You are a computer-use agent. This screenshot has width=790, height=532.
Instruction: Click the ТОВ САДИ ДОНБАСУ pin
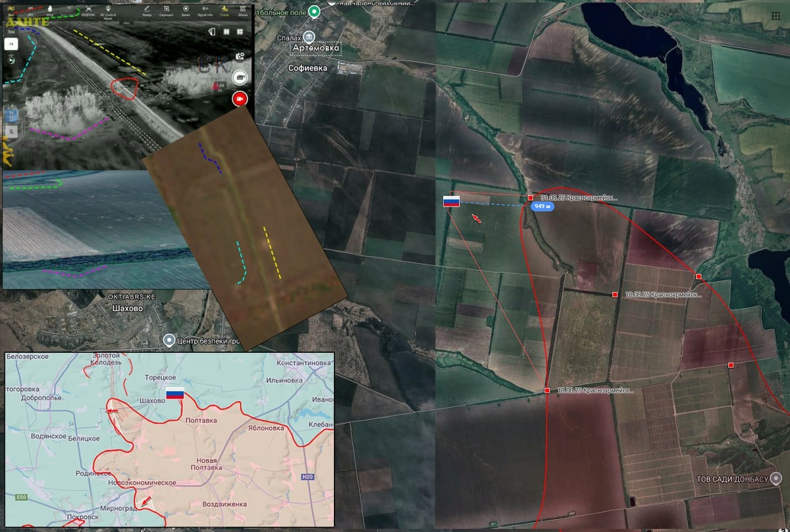(777, 478)
